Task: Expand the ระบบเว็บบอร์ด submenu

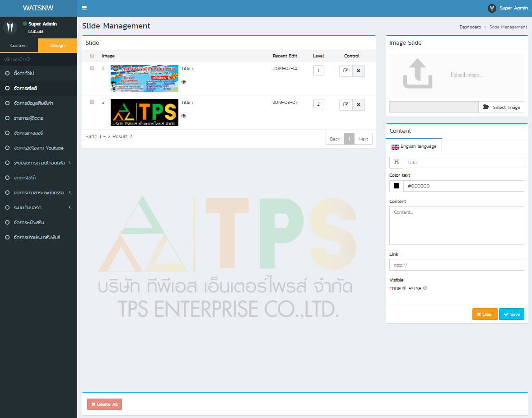Action: [39, 207]
